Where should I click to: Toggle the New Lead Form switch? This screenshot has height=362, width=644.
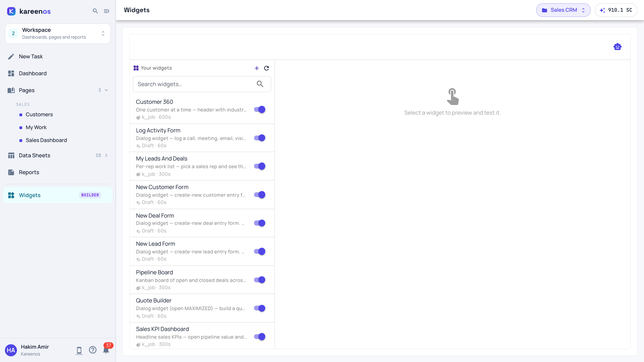pyautogui.click(x=259, y=251)
